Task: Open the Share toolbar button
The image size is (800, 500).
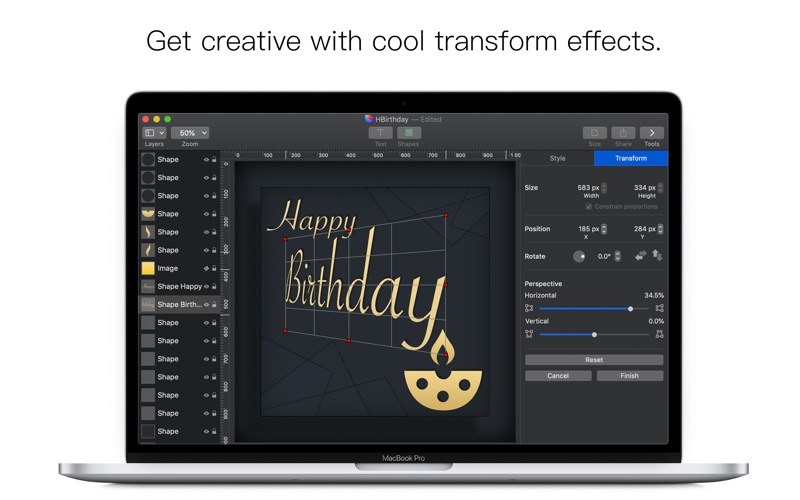Action: coord(623,133)
